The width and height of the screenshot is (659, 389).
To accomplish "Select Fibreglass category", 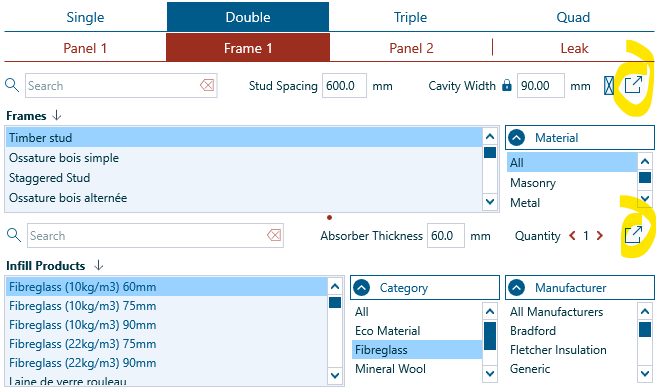I will pyautogui.click(x=417, y=350).
